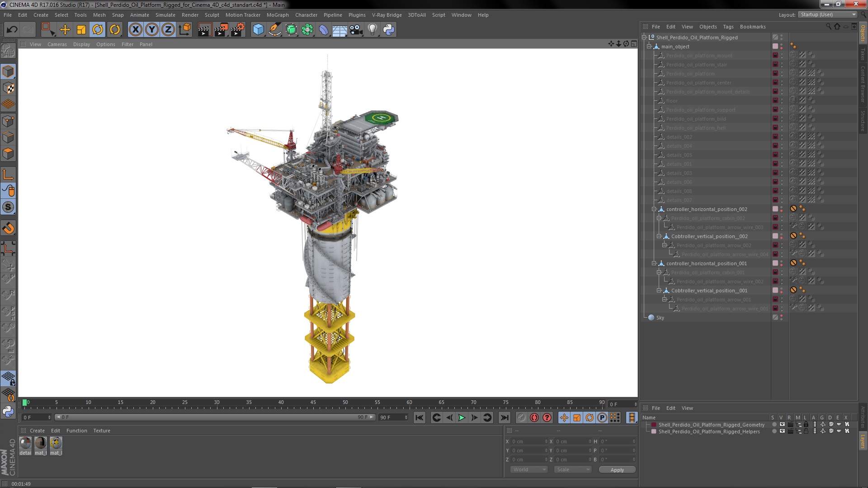Expand main_object hierarchy in outliner
Image resolution: width=868 pixels, height=488 pixels.
(x=651, y=46)
